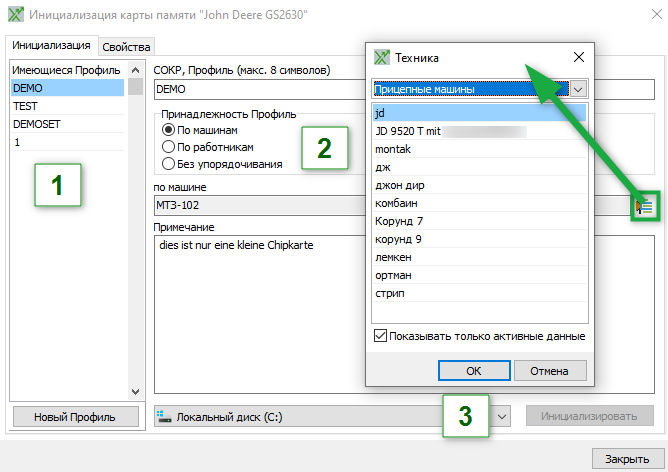This screenshot has width=668, height=472.
Task: Click Отмена in Техника dialog
Action: point(550,371)
